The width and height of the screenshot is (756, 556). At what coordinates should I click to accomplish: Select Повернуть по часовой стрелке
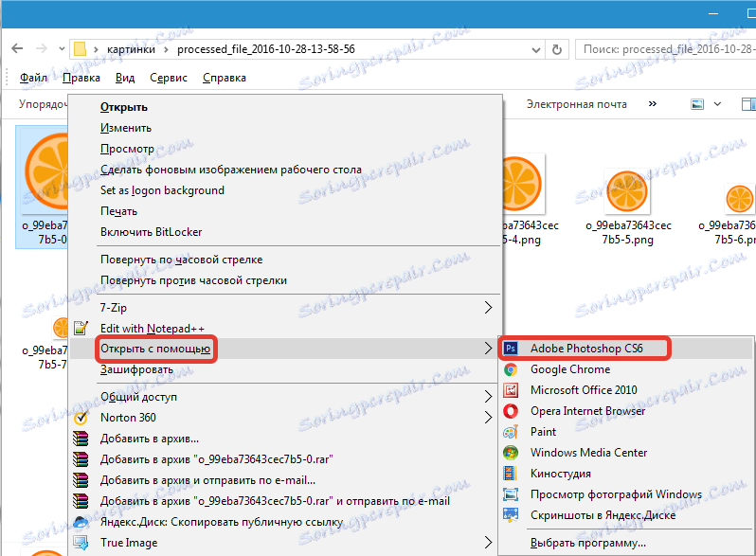tap(284, 260)
